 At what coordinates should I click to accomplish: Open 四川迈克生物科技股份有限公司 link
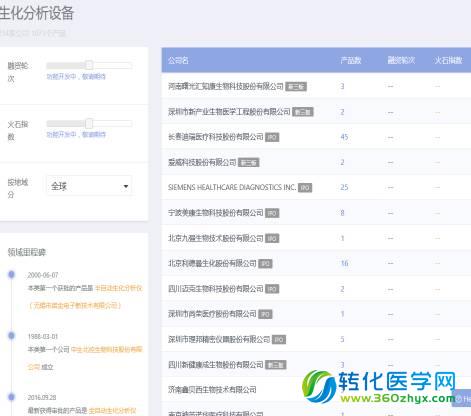click(215, 289)
